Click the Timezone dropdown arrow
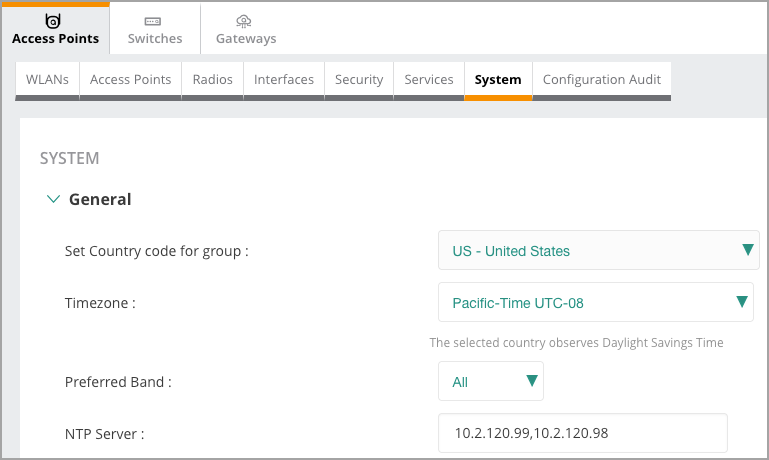 coord(742,301)
